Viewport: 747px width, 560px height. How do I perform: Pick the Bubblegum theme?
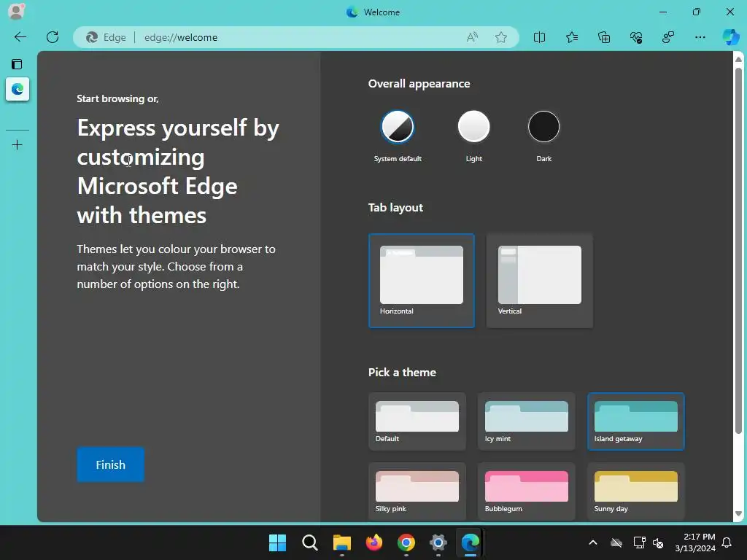click(x=527, y=491)
